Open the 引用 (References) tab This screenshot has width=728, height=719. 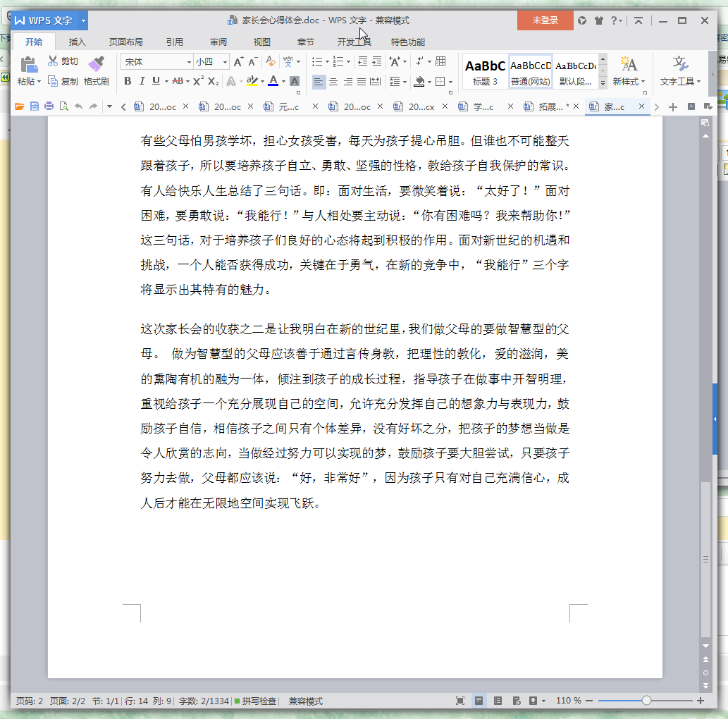tap(175, 42)
